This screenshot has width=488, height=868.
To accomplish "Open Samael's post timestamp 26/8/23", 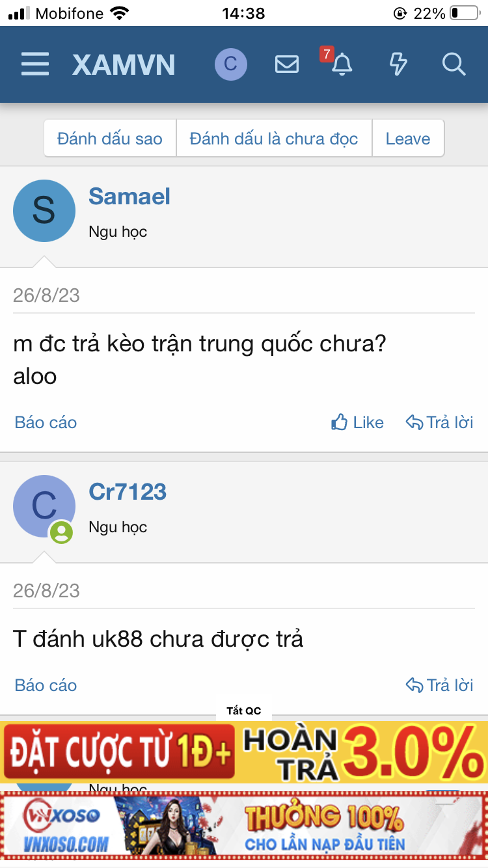I will coord(46,295).
